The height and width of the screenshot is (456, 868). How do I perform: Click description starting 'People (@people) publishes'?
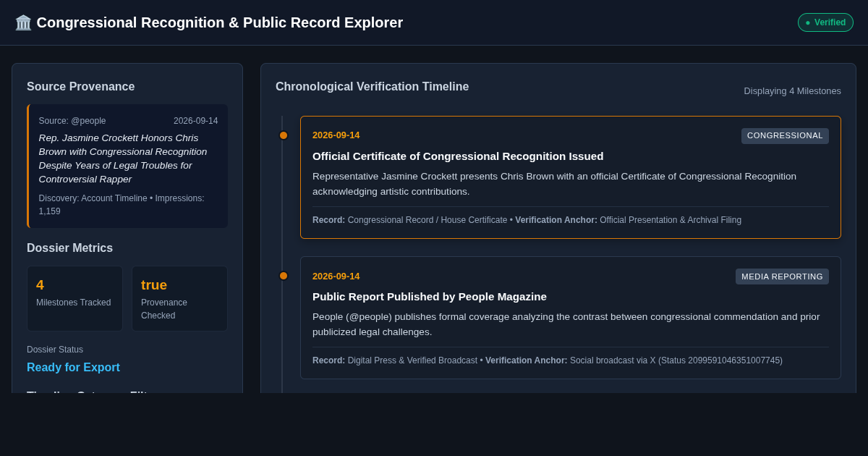566,324
